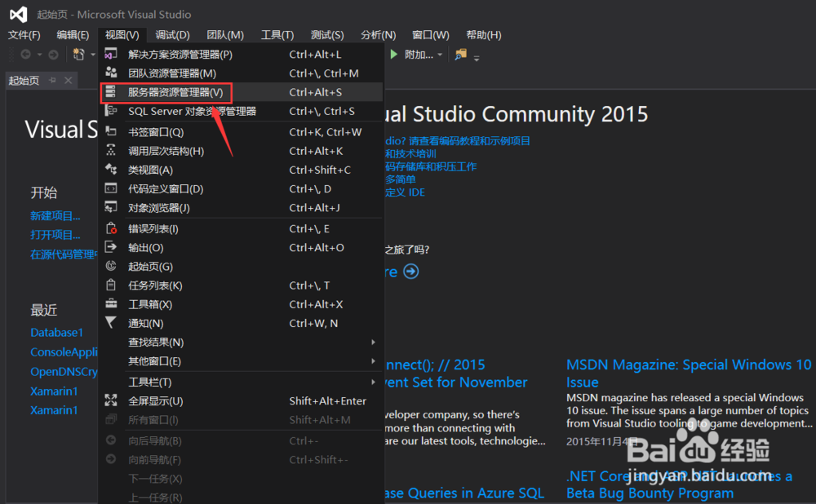Open the New Project dropdown arrow
This screenshot has width=816, height=504.
point(93,55)
